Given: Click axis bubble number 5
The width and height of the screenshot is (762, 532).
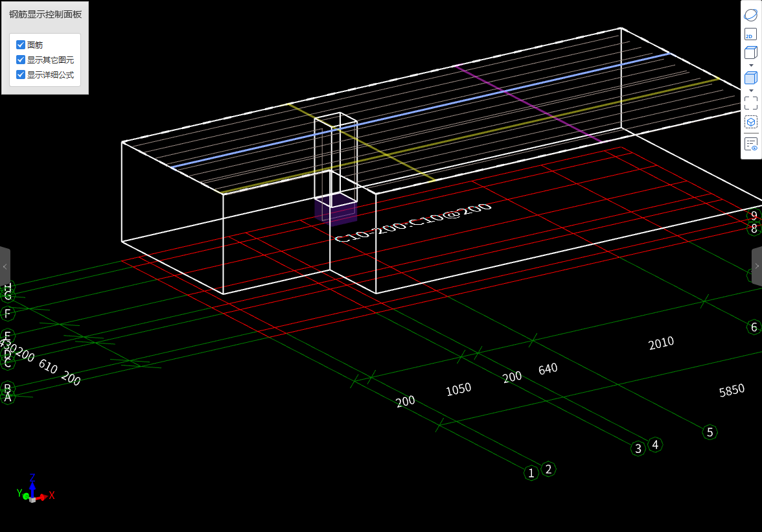Looking at the screenshot, I should point(710,432).
